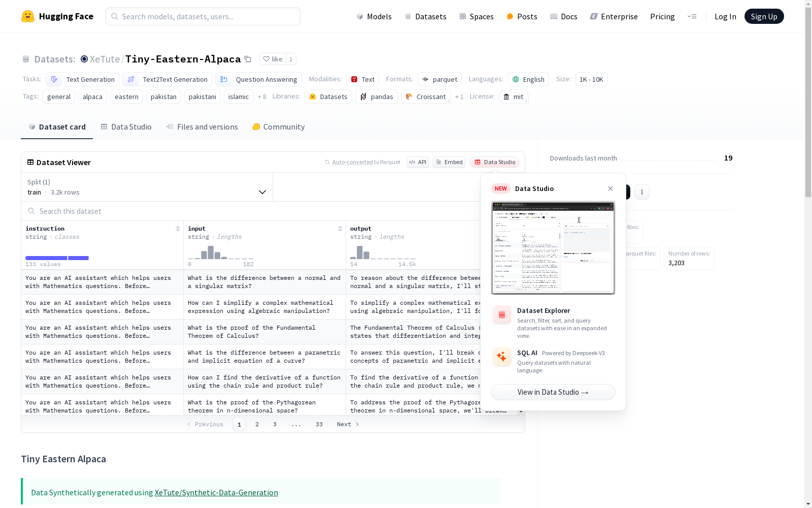Select the 1K - 10K size tag

[x=591, y=79]
